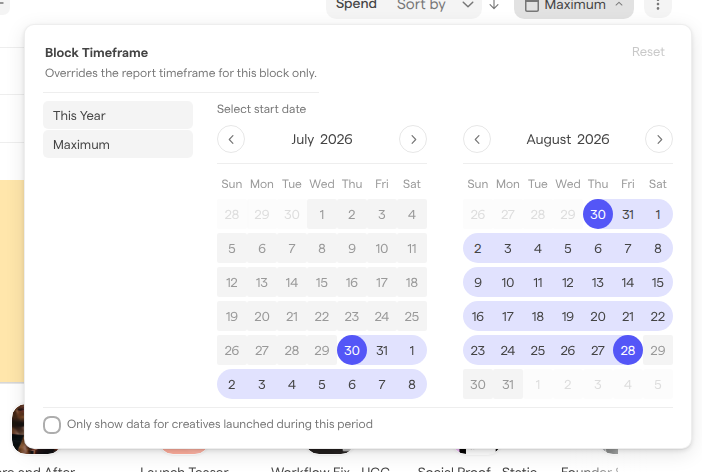Go to next month in August calendar
This screenshot has width=702, height=472.
659,139
